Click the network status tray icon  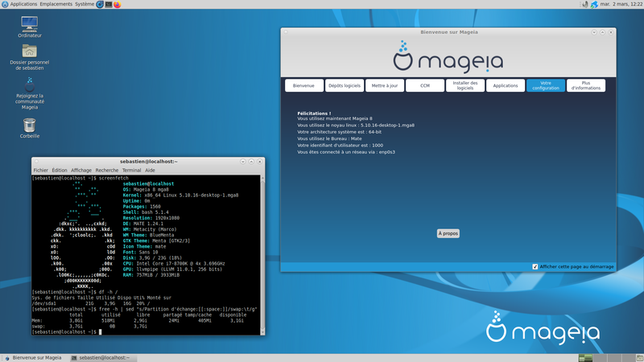tap(594, 4)
